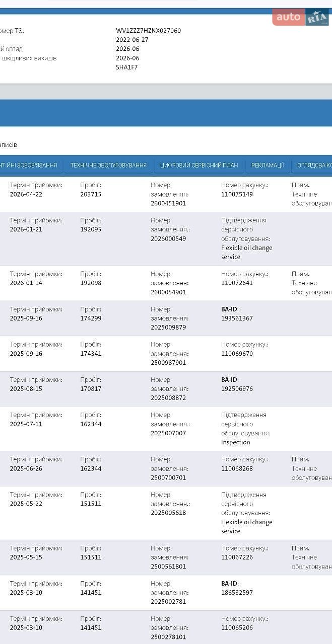Screen dimensions: 332x644
Task: Click mileage value 174341
Action: [x=91, y=354]
